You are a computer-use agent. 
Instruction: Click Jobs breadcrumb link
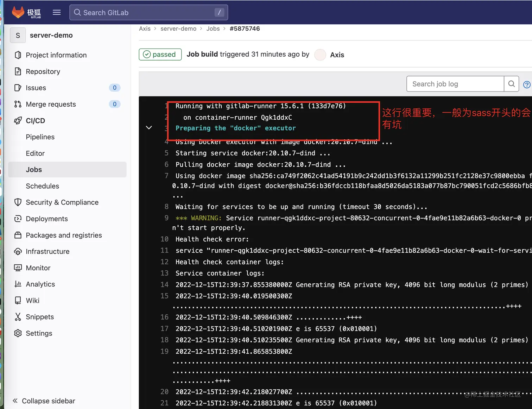coord(213,29)
